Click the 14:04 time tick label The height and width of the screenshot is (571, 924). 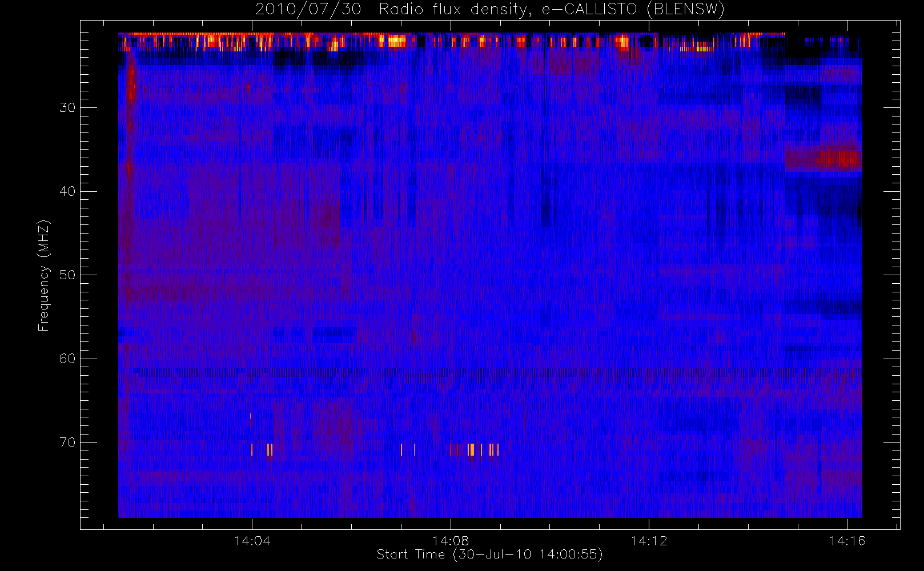point(252,541)
